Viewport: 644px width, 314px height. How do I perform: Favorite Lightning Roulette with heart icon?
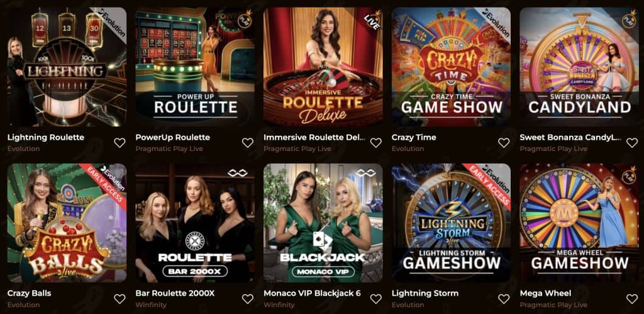pyautogui.click(x=119, y=143)
